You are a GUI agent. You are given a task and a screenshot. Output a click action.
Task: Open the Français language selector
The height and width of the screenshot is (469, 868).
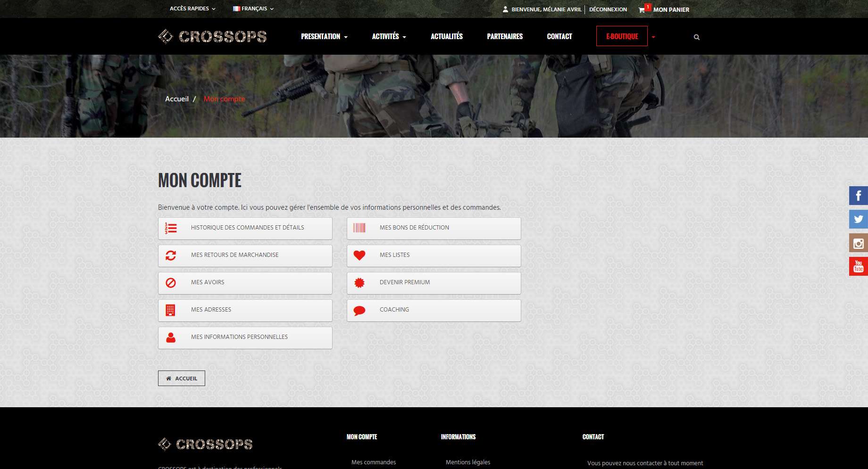pyautogui.click(x=253, y=8)
